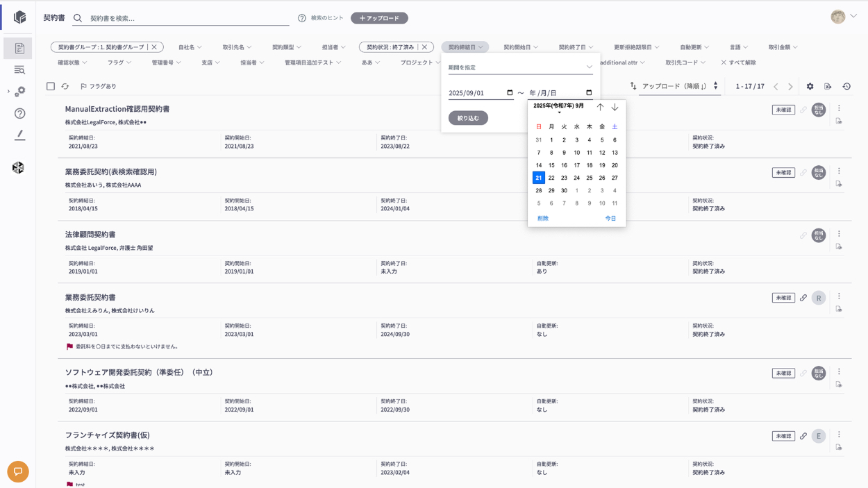Viewport: 868px width, 488px height.
Task: Click the 絞り込む button
Action: click(468, 118)
